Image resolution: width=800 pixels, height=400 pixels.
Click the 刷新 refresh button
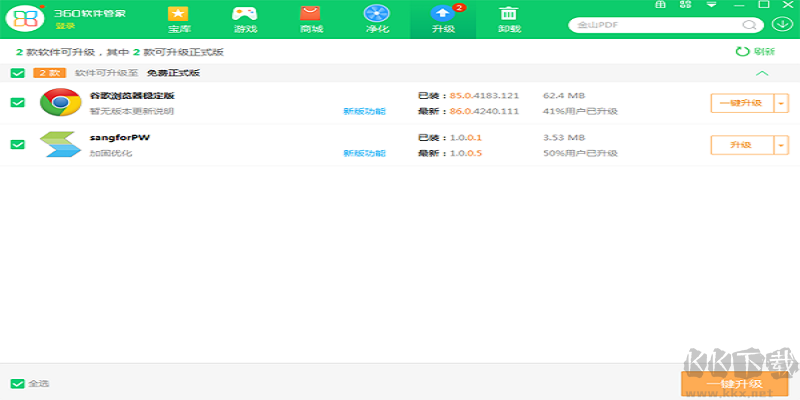coord(755,52)
